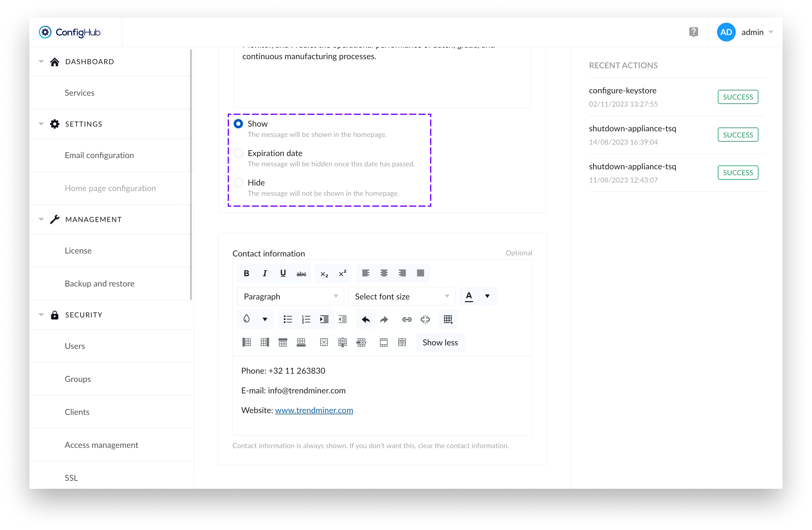Expand the admin user menu
Image resolution: width=812 pixels, height=530 pixels.
click(x=757, y=32)
